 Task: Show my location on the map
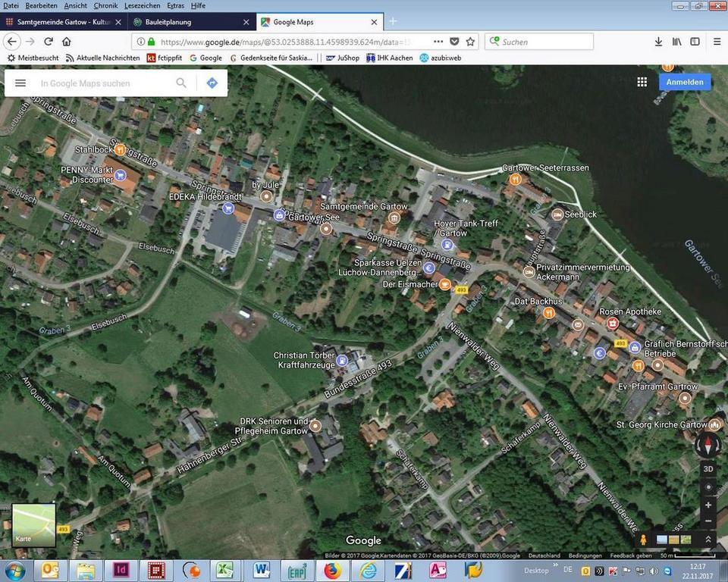click(708, 487)
